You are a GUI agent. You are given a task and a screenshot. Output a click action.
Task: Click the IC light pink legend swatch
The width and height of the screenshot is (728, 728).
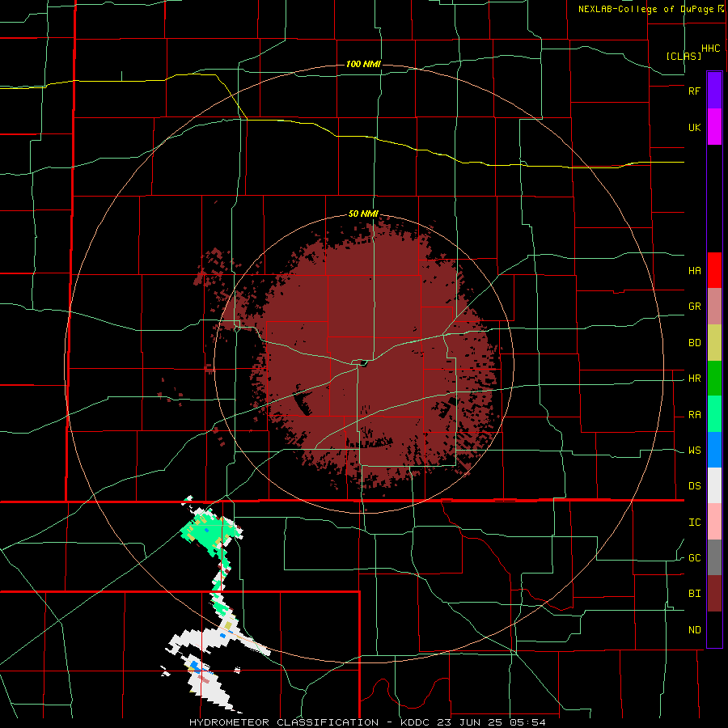[714, 522]
